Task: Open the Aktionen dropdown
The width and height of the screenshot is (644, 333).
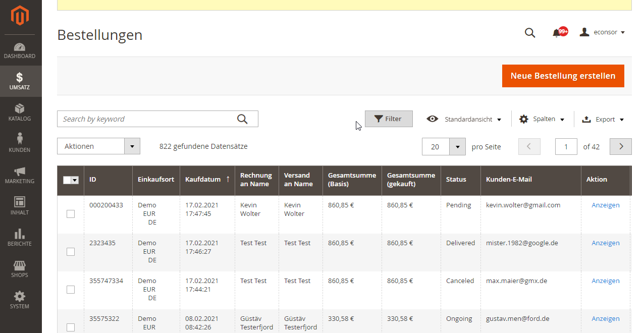Action: [98, 146]
